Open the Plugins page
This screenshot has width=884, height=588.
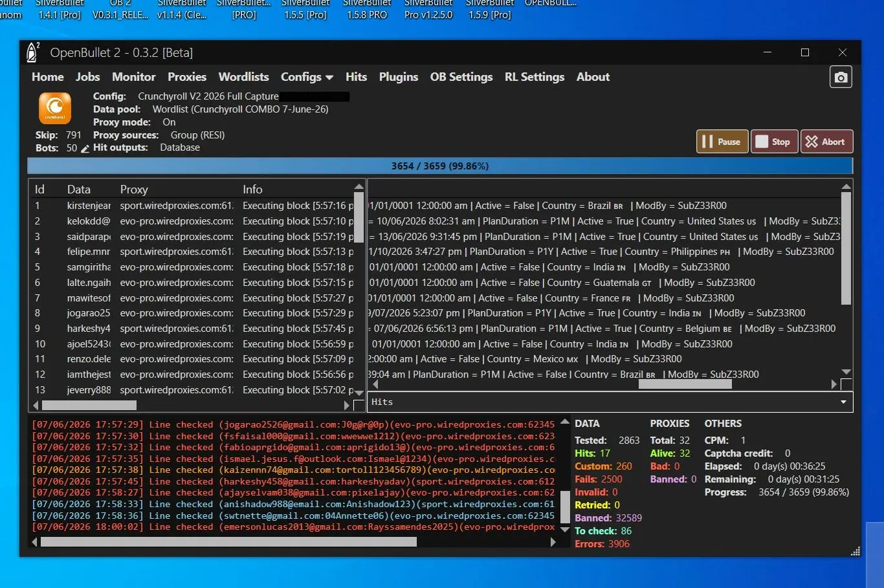tap(399, 77)
